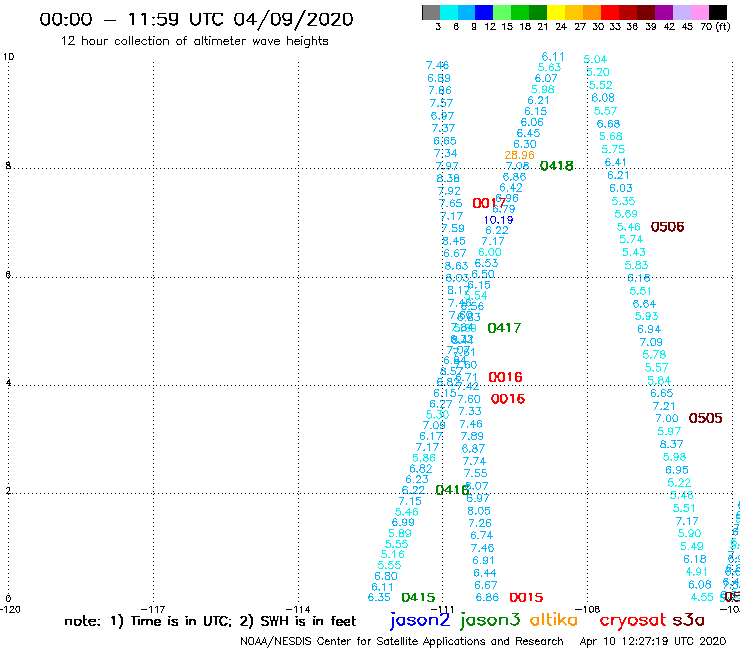Click the note about UTC and SWH
740x650 pixels.
(210, 621)
